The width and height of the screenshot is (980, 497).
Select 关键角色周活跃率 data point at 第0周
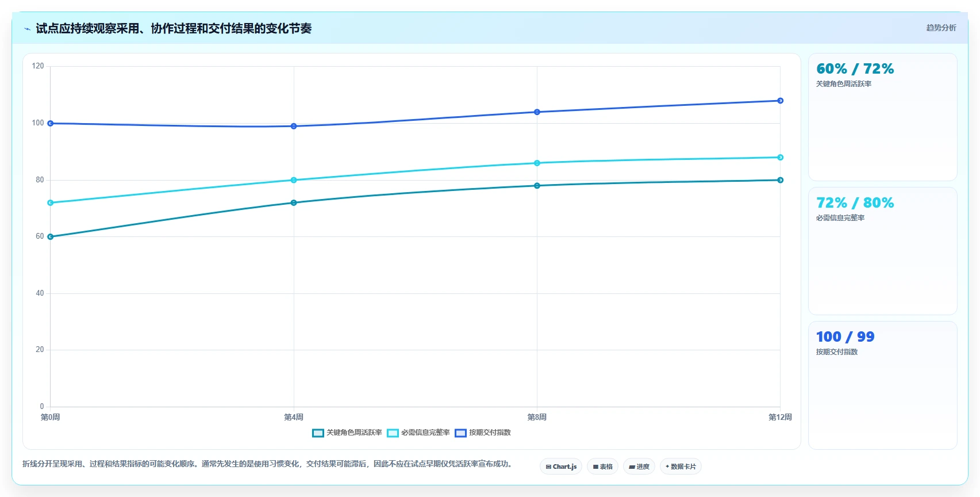click(51, 237)
